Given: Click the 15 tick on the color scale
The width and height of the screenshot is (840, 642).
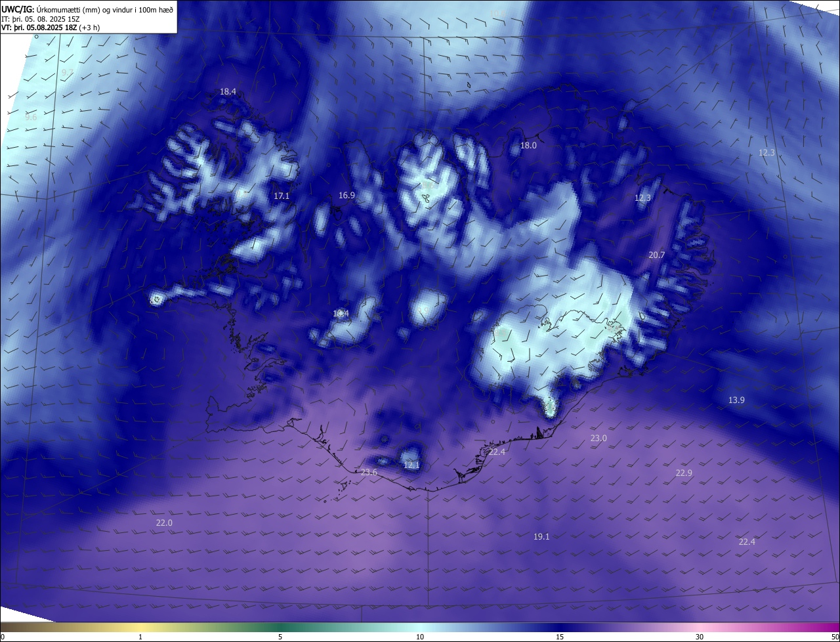Looking at the screenshot, I should (560, 637).
